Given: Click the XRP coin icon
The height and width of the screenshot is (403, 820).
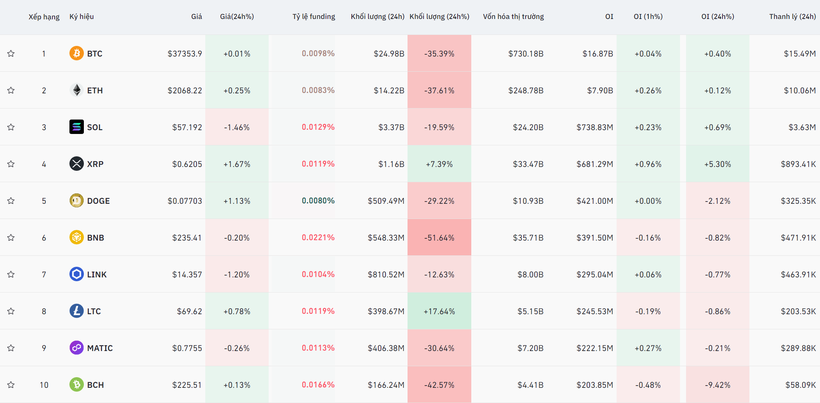Looking at the screenshot, I should click(76, 164).
